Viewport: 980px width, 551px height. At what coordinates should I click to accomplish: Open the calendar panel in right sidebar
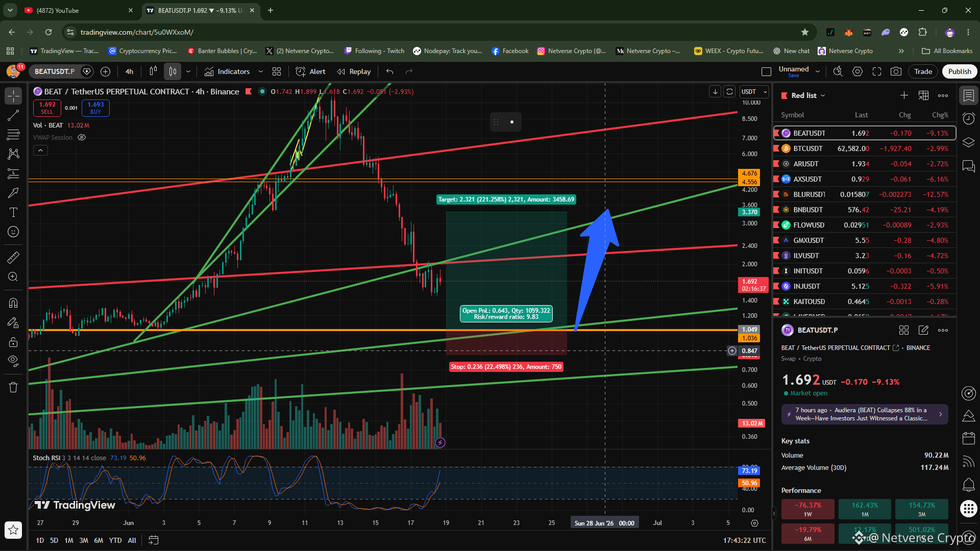[968, 438]
